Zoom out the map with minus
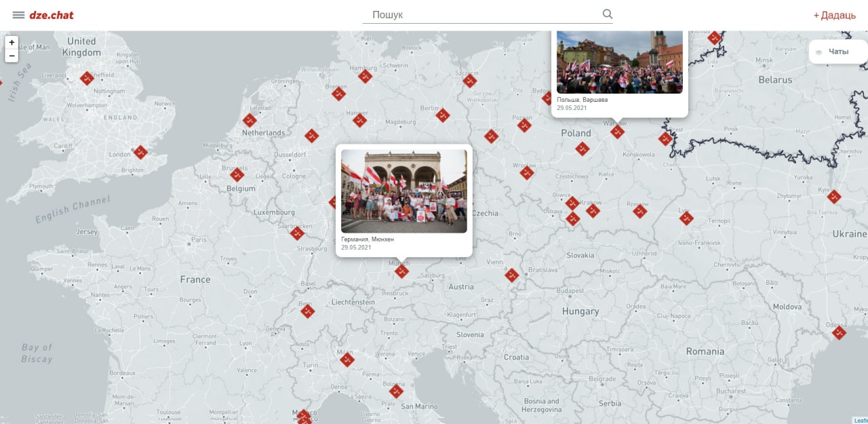This screenshot has width=868, height=424. point(12,55)
